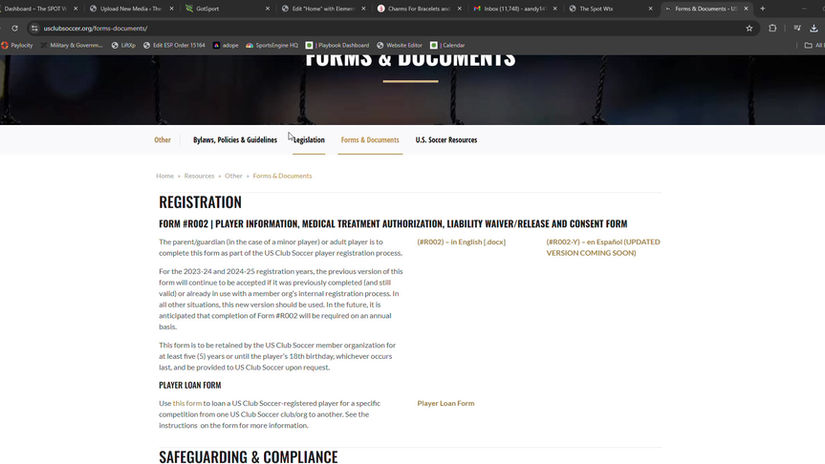Viewport: 825px width, 464px height.
Task: Open U.S. Soccer Resources section
Action: (x=446, y=140)
